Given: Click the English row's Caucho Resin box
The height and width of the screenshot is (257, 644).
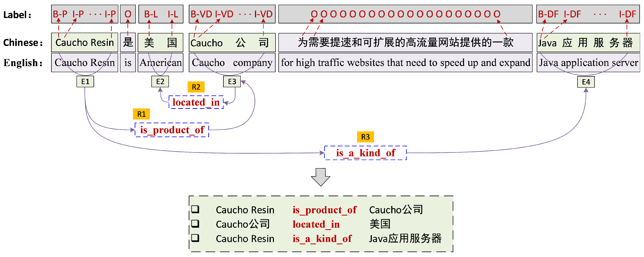Looking at the screenshot, I should coord(85,62).
